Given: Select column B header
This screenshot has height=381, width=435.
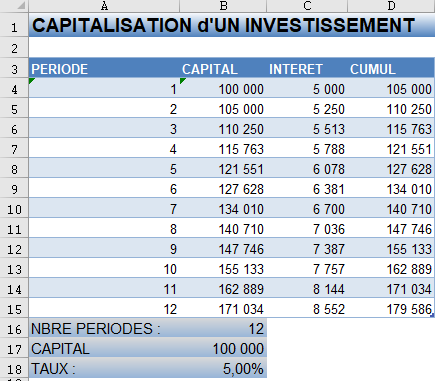Looking at the screenshot, I should click(223, 6).
